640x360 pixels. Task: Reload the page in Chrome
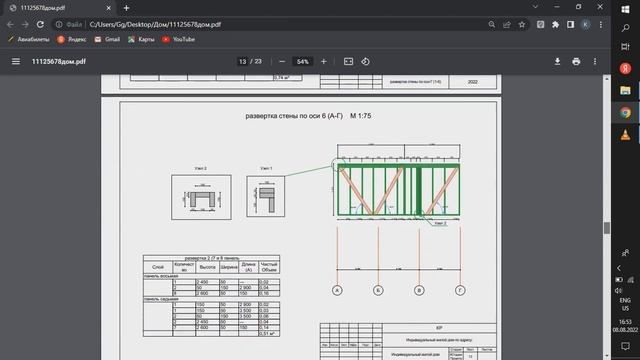[x=40, y=24]
